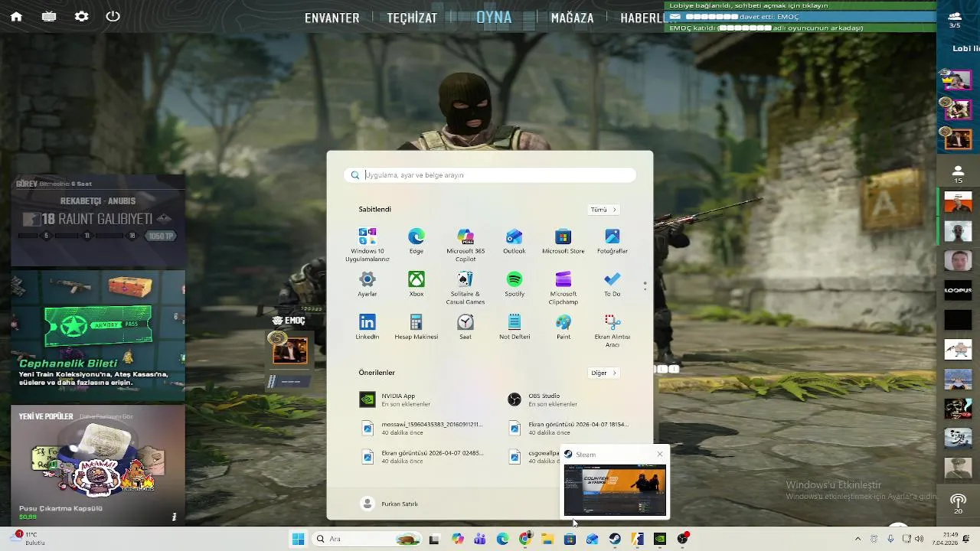Click LOOPUS friend avatar in sidebar
Screen dimensions: 980x551
tap(958, 291)
